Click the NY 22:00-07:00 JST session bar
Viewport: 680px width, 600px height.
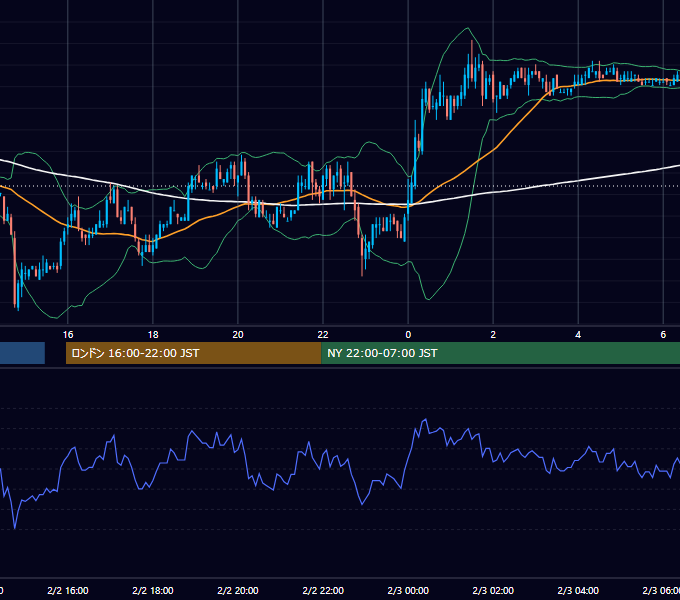click(500, 353)
